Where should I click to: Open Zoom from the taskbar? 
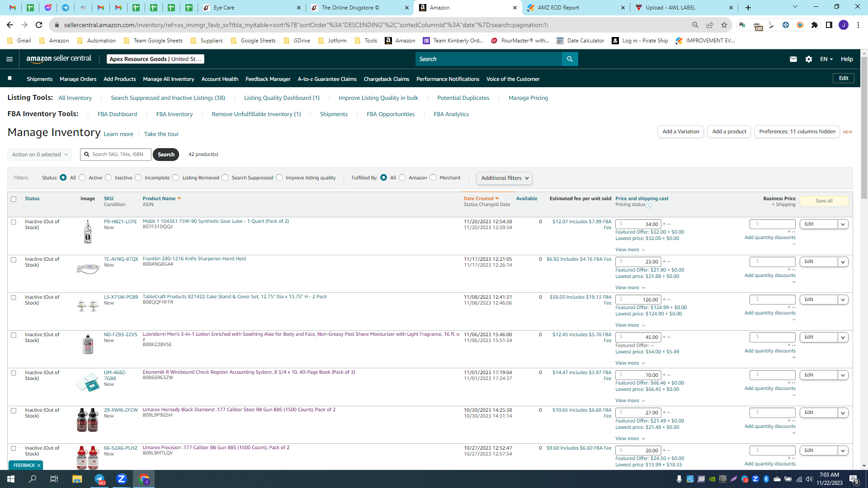tap(122, 479)
